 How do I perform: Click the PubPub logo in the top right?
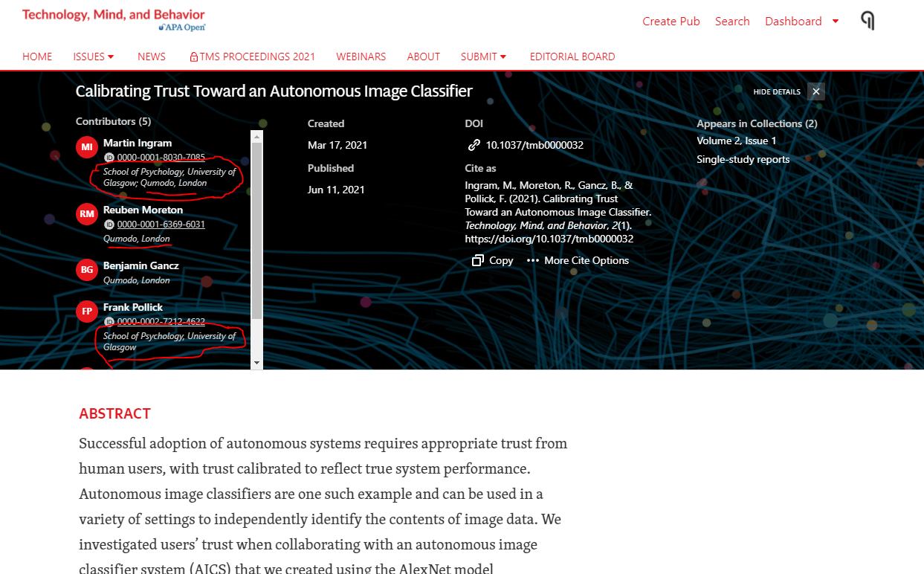pyautogui.click(x=867, y=21)
